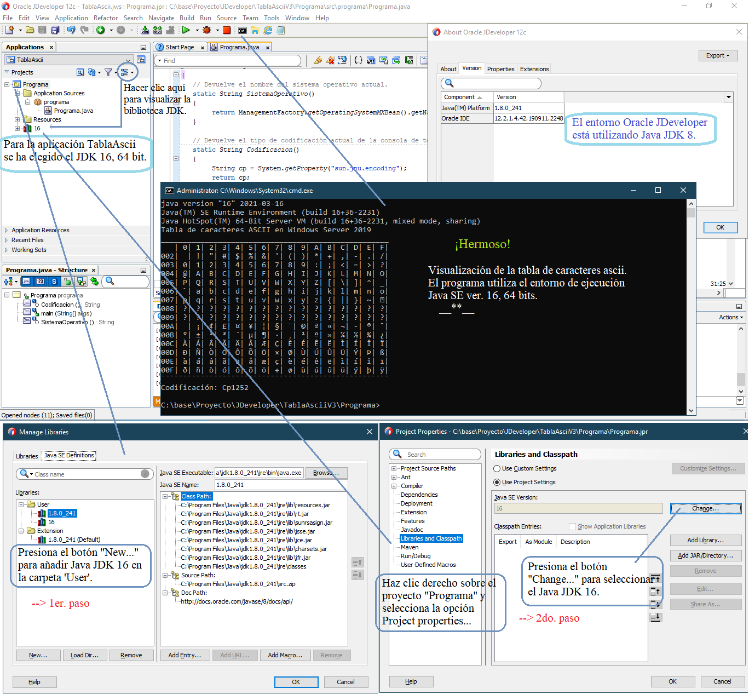Click the Add JAR/Directory... button
This screenshot has width=749, height=700.
[x=706, y=556]
